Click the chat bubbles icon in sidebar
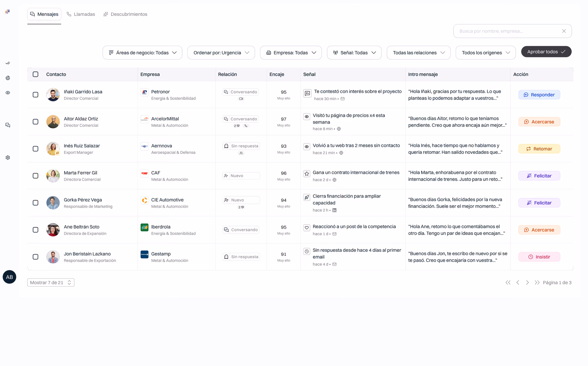Screen dimensions: 588x366 [x=8, y=125]
